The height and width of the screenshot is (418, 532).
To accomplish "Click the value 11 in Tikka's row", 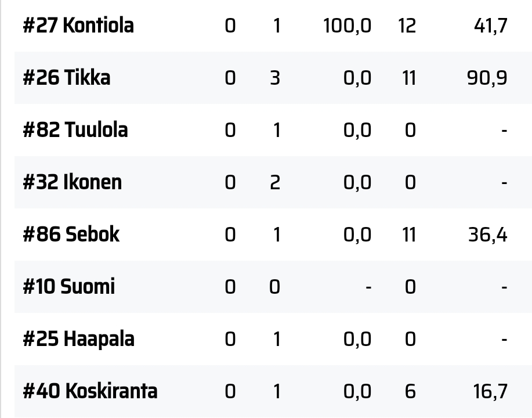I will 409,78.
